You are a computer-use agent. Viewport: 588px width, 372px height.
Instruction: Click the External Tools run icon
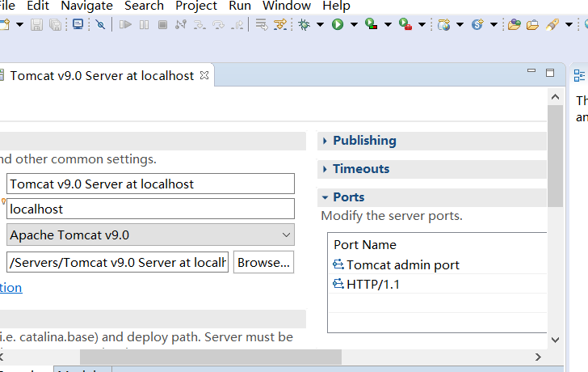(405, 24)
